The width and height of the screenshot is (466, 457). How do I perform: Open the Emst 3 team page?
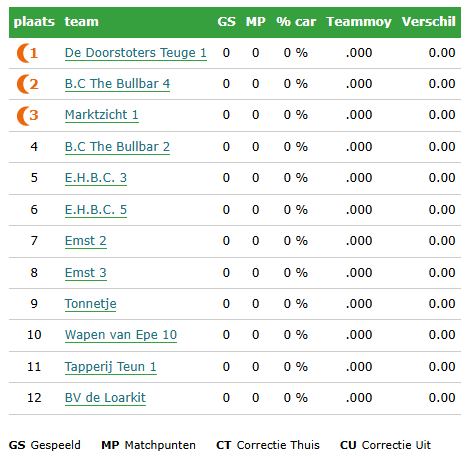pyautogui.click(x=86, y=273)
